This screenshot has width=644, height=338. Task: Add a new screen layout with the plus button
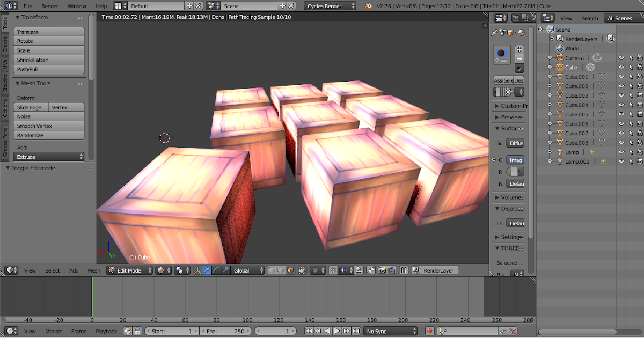coord(189,5)
